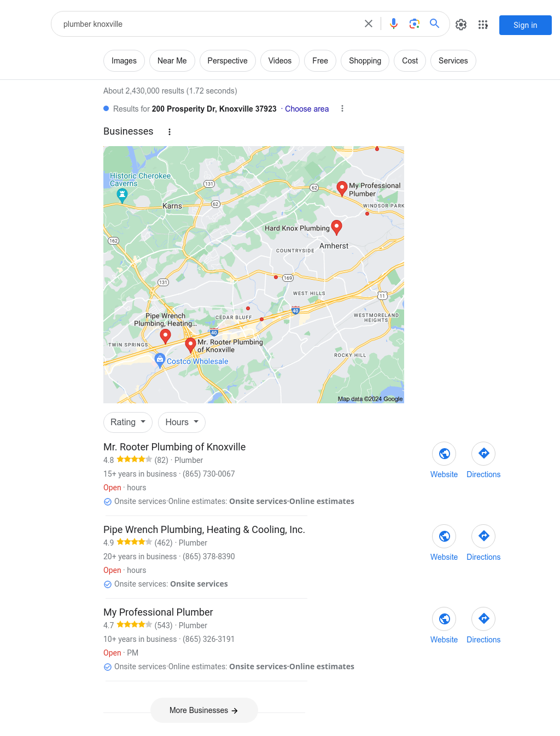
Task: Click the Choose area link
Action: (x=307, y=109)
